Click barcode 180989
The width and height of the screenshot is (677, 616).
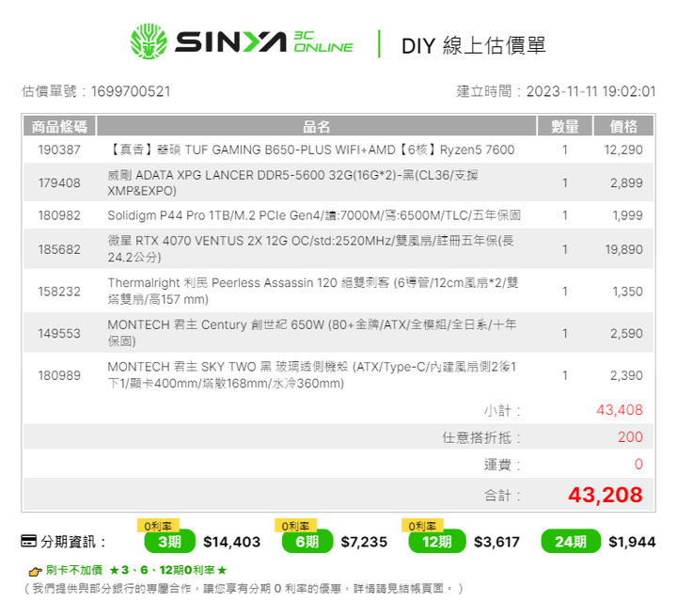pos(59,375)
